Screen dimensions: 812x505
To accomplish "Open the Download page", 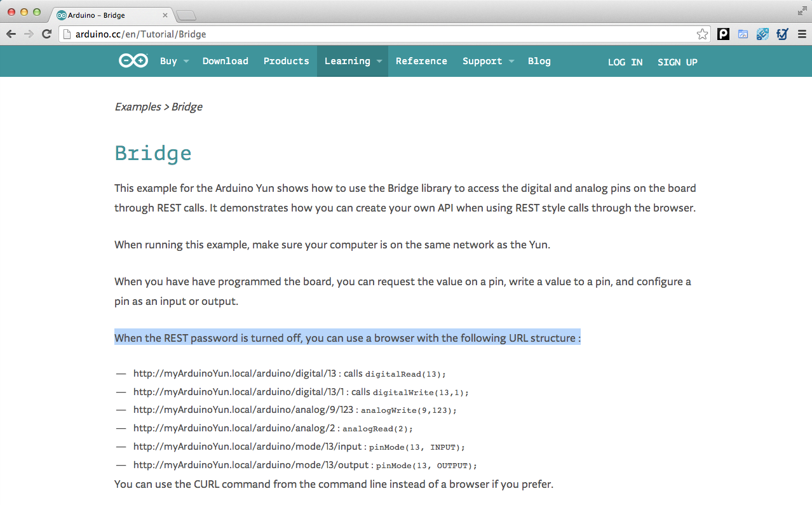I will pos(226,61).
